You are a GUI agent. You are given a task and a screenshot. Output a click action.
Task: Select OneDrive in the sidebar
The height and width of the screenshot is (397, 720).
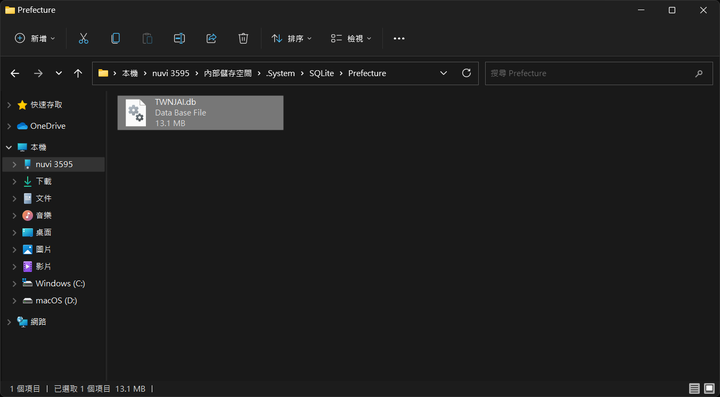pos(48,126)
